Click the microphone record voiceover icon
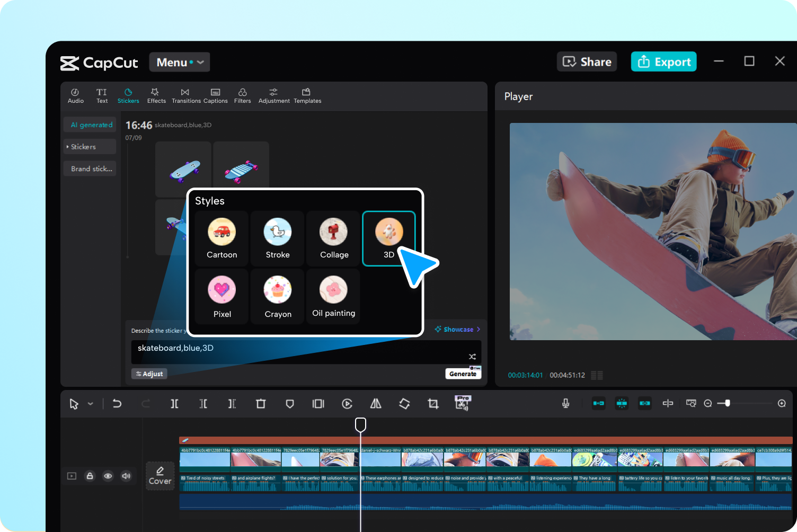 [565, 404]
